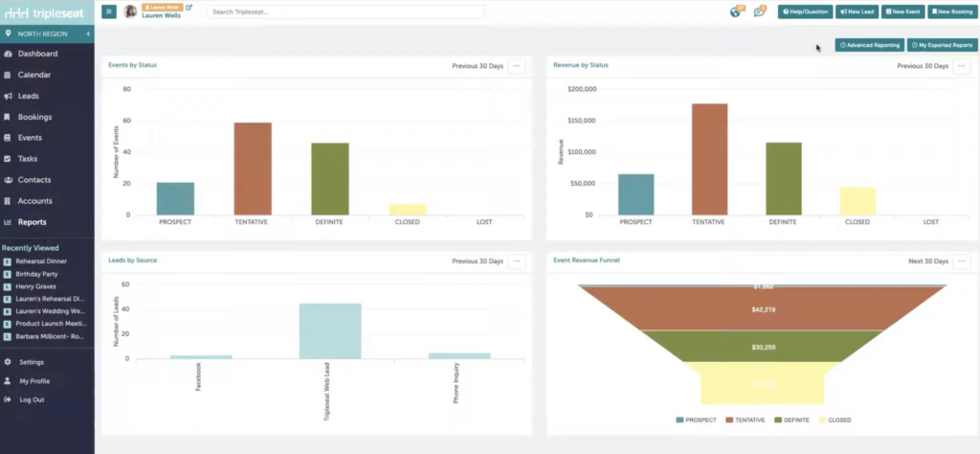The width and height of the screenshot is (980, 454).
Task: Open the chat messages icon
Action: (759, 11)
